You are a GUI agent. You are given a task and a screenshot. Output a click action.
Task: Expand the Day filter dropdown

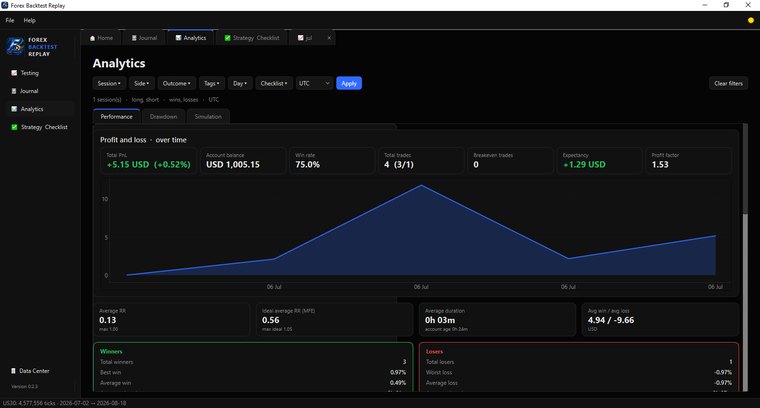coord(240,83)
